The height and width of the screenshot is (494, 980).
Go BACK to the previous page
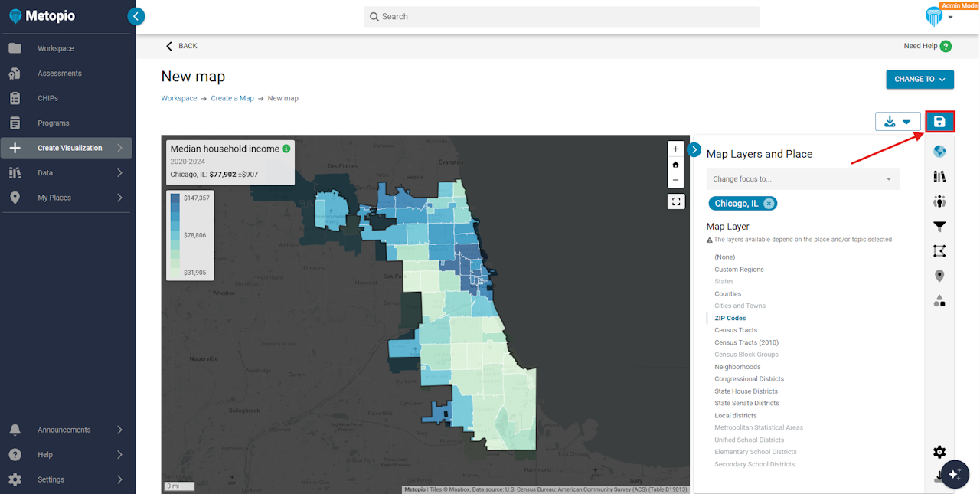pos(181,46)
